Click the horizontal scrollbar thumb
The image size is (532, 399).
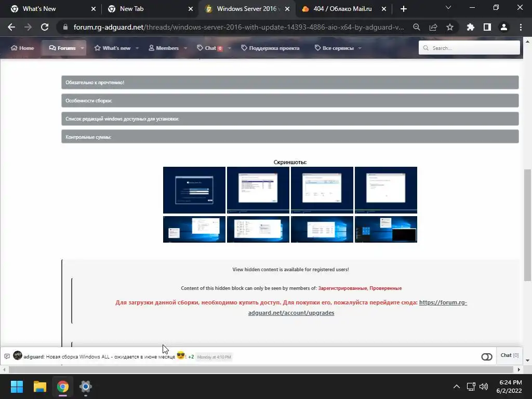point(261,369)
